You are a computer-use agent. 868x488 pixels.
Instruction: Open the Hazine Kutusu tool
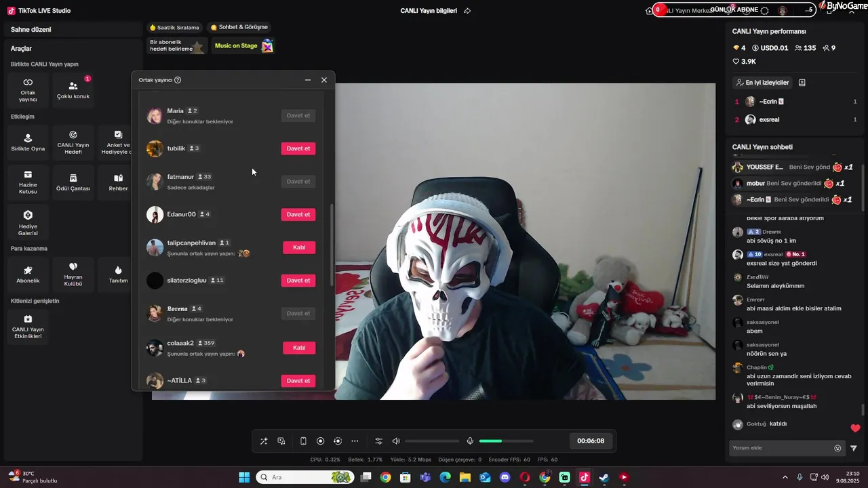[28, 182]
